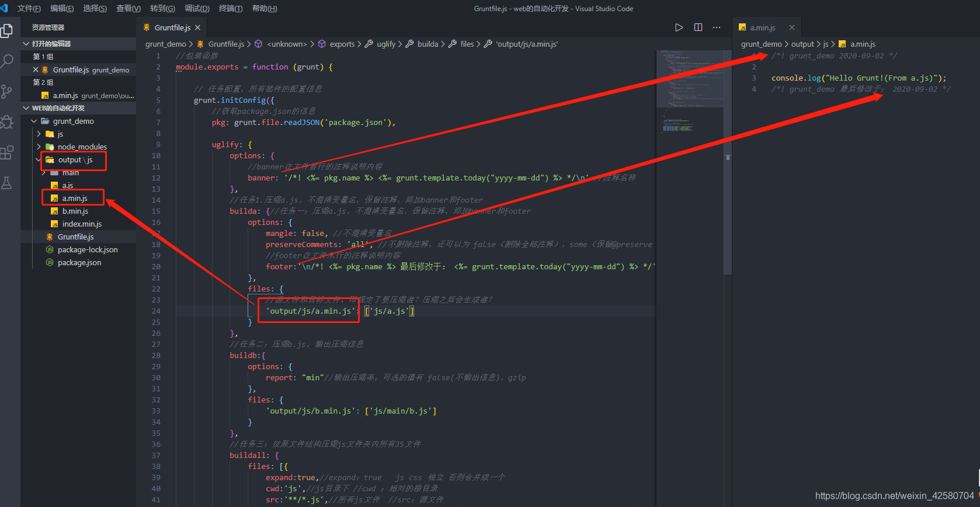Close the Gruntfile.js editor tab

[x=198, y=27]
